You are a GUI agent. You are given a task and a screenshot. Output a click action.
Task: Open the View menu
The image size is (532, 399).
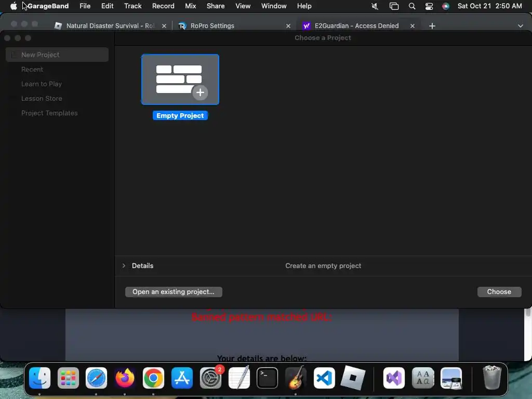[x=243, y=6]
